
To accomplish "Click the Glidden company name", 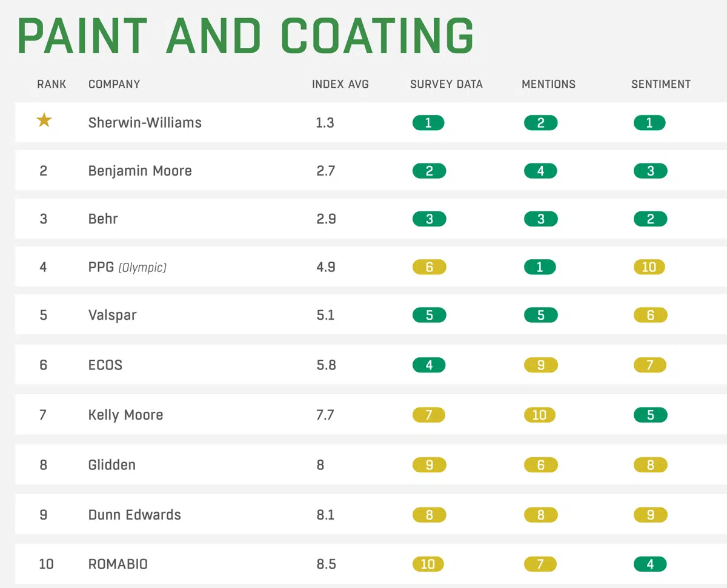I will 112,465.
